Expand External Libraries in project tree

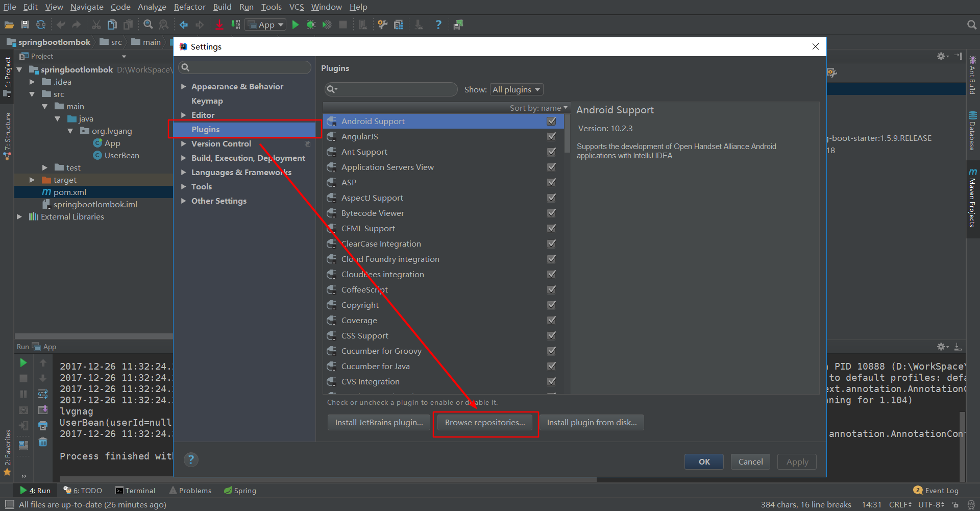[x=19, y=217]
